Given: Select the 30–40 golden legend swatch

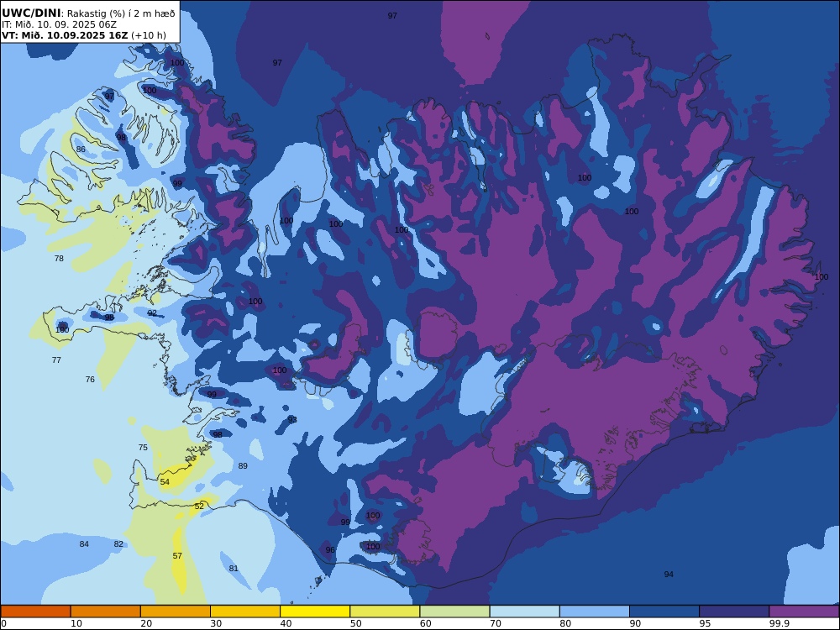Looking at the screenshot, I should [x=245, y=612].
